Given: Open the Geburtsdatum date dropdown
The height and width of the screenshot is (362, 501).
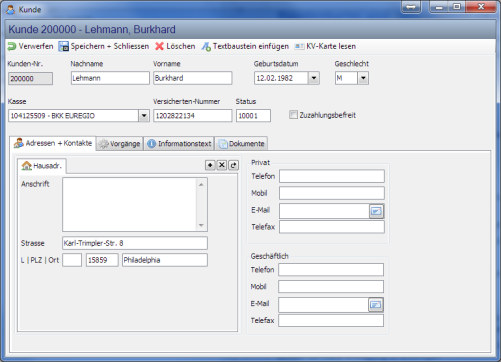Looking at the screenshot, I should (314, 78).
